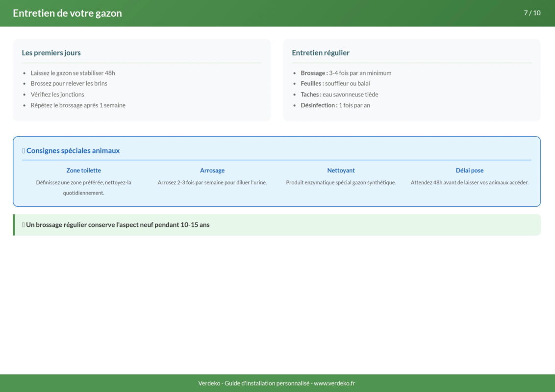Click the Vérifiez les jonctions bullet
This screenshot has width=555, height=392.
[x=57, y=95]
